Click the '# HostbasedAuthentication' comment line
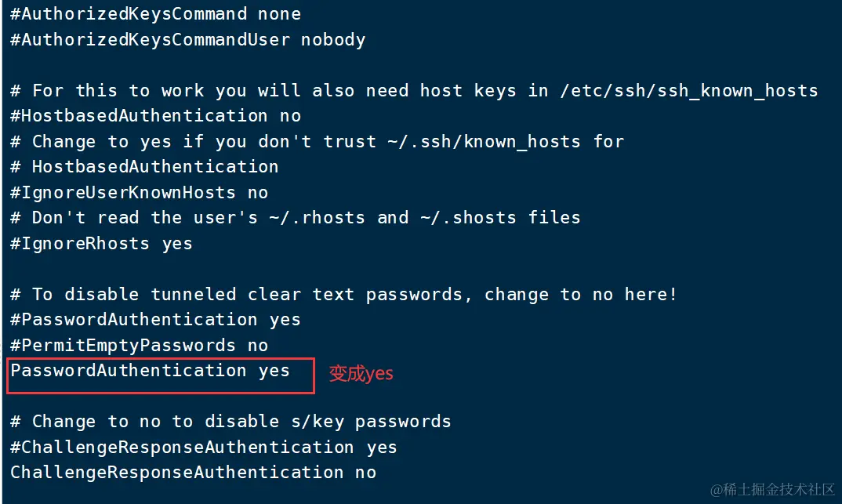Screen dimensions: 842x504 [x=144, y=167]
